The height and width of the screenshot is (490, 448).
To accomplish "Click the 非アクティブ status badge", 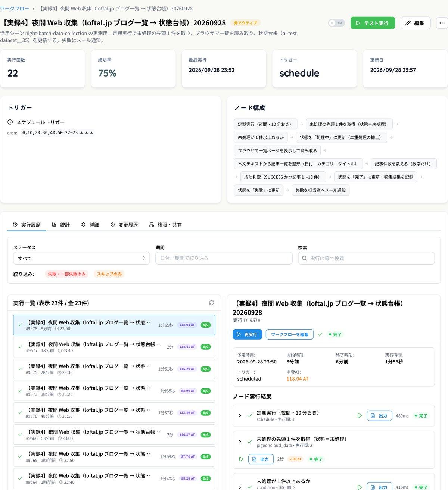I will click(245, 23).
